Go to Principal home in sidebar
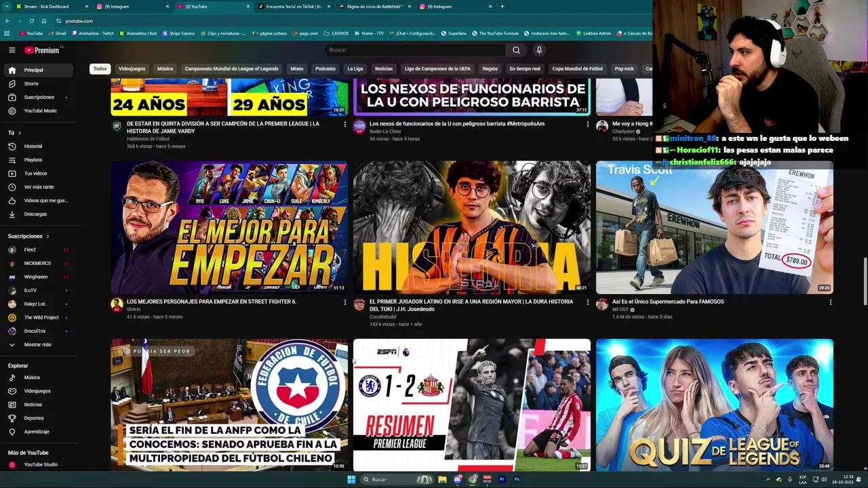868x488 pixels. [x=39, y=70]
